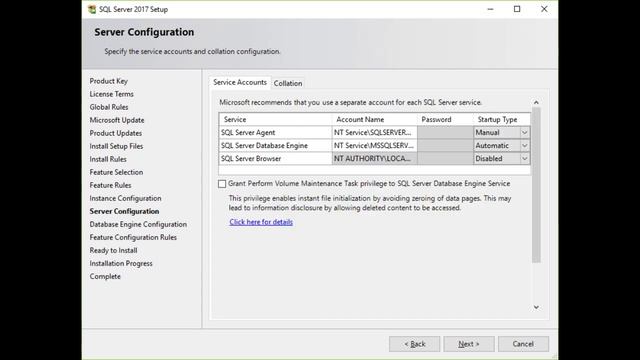This screenshot has height=360, width=640.
Task: Select the SQL Server Browser account name cell
Action: pyautogui.click(x=374, y=159)
